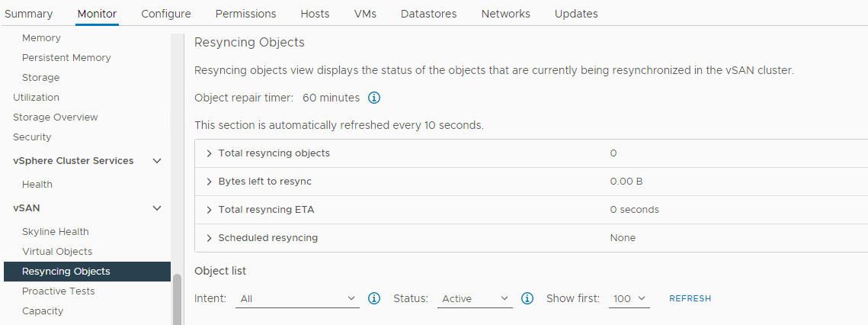Click the REFRESH button
Viewport: 868px width, 325px height.
690,299
